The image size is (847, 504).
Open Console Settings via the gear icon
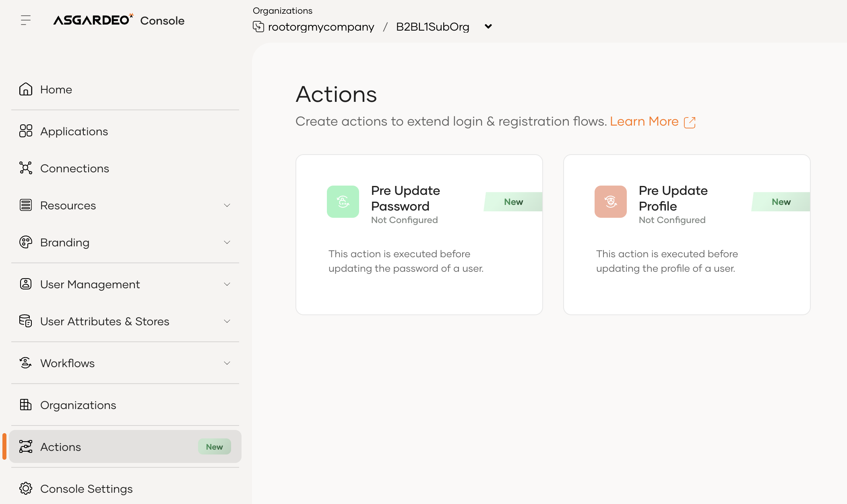tap(26, 489)
